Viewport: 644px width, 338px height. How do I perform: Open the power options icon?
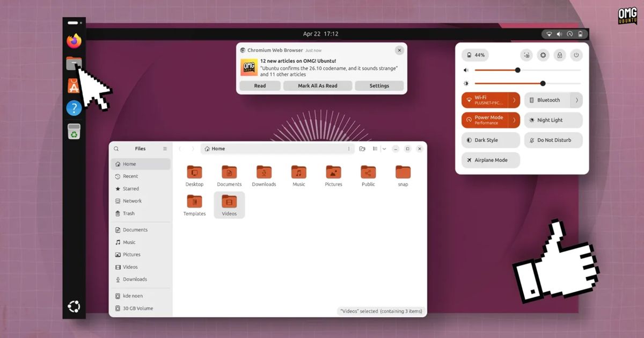click(x=576, y=55)
